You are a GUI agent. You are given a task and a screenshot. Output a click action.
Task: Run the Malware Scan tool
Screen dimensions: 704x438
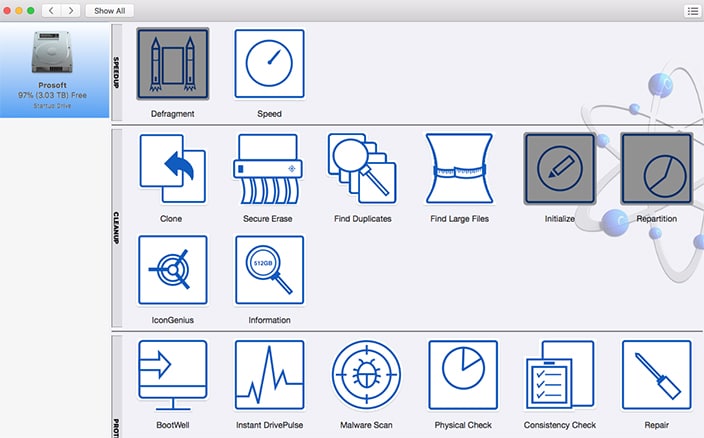click(x=366, y=374)
